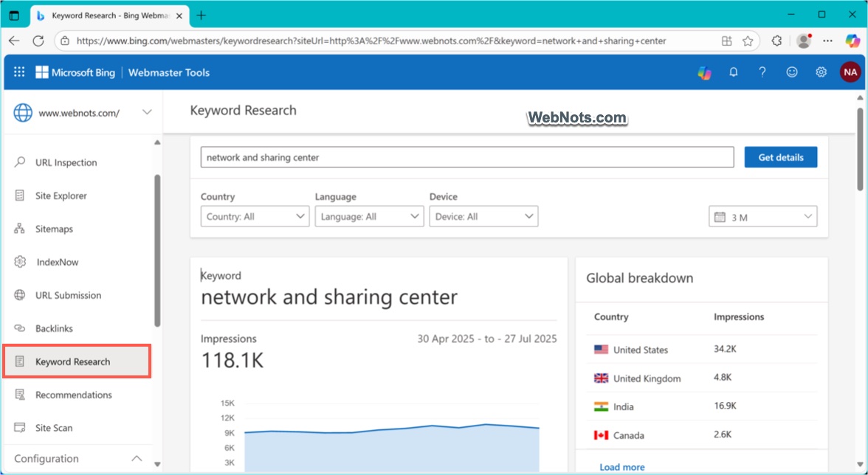Click the Microsoft Bing logo
Image resolution: width=868 pixels, height=475 pixels.
[x=75, y=72]
